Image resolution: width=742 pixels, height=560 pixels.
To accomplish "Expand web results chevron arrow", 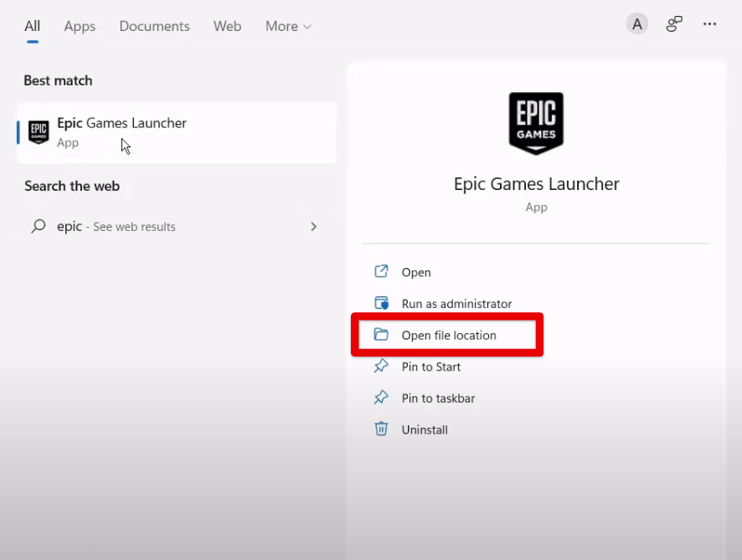I will click(x=313, y=227).
